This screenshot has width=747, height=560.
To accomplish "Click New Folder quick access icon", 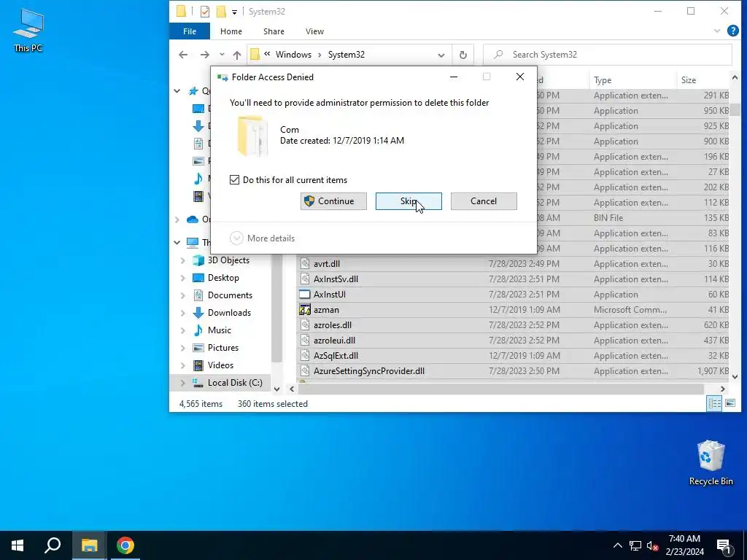I will (x=221, y=12).
